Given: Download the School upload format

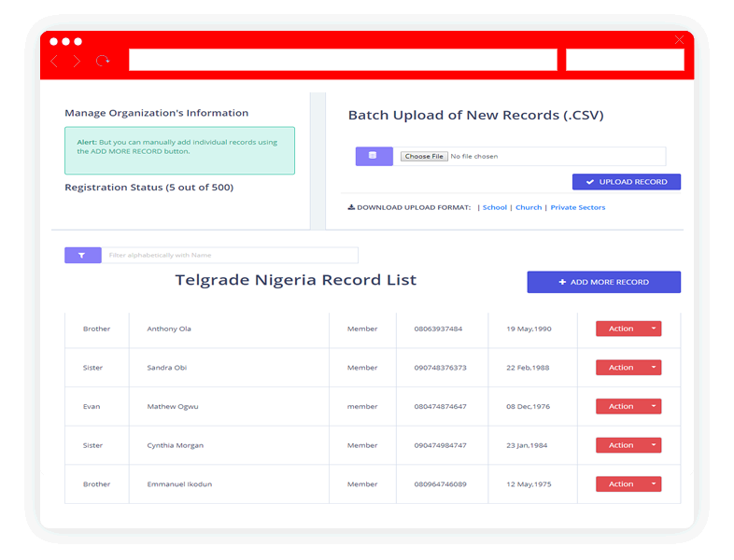Looking at the screenshot, I should 494,207.
